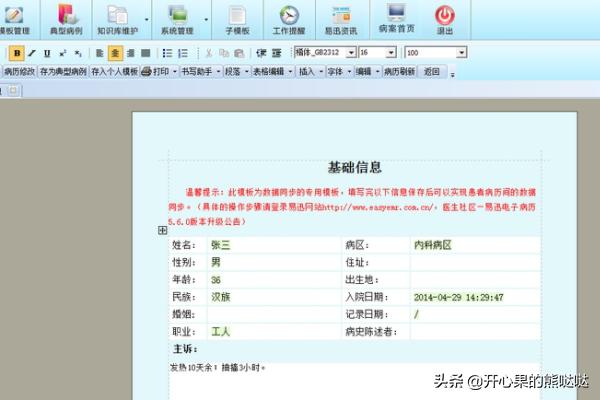Click the 入院日期 date value field
600x400 pixels.
[458, 297]
